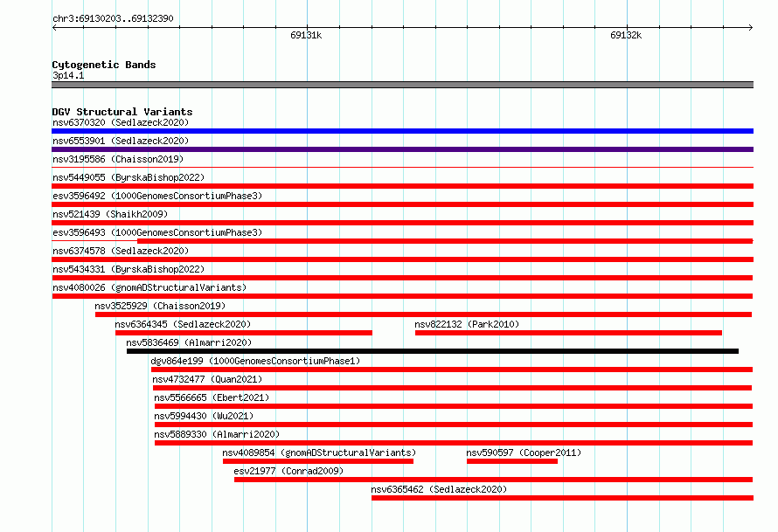Open variant label esv3596493 (1000GenomesConsortiumPhase3)
778x532 pixels.
[x=157, y=232]
